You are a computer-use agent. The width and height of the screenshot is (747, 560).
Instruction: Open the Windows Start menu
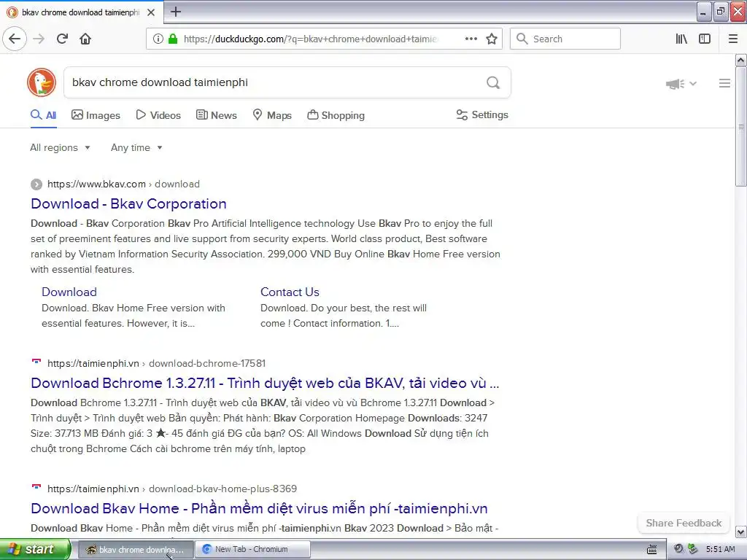(35, 550)
